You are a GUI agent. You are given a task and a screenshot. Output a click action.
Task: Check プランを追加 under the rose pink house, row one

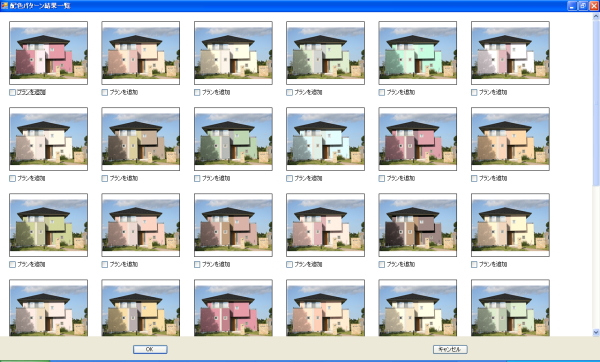(x=13, y=93)
